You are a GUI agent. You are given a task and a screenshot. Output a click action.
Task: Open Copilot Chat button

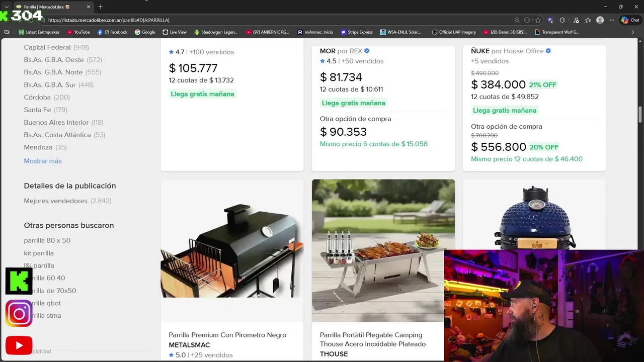[x=630, y=20]
